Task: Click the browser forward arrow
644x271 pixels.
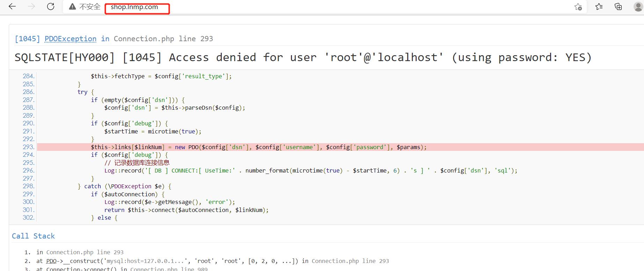Action: tap(31, 7)
